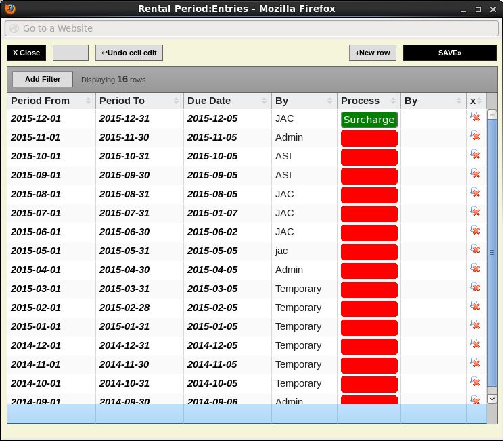Screen dimensions: 504x442
Task: Sort table by Period From column arrows
Action: pyautogui.click(x=88, y=101)
